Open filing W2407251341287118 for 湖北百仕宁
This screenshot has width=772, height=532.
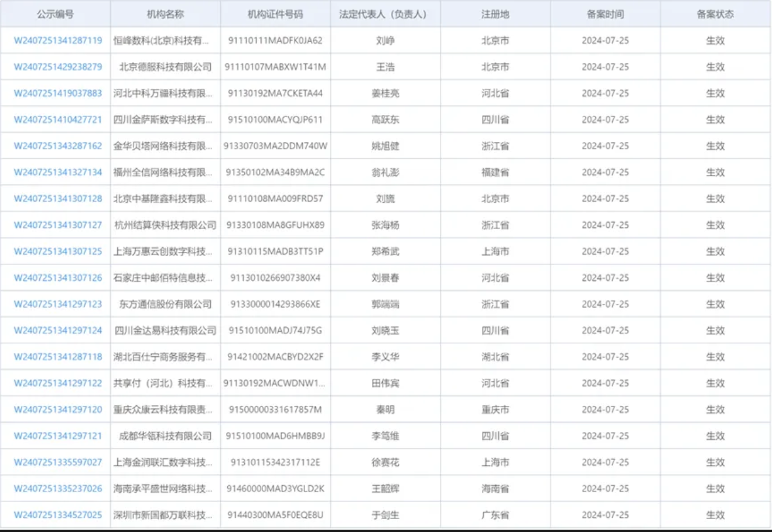click(x=58, y=357)
